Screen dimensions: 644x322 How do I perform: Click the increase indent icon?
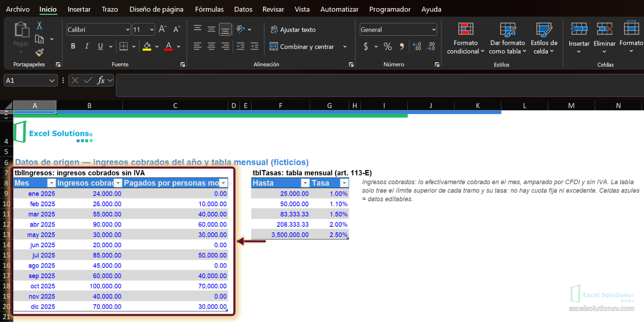tap(254, 46)
